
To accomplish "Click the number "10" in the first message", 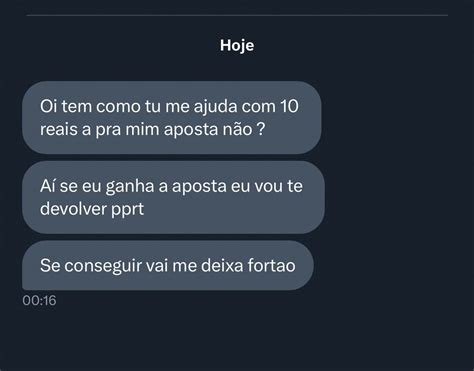I will (x=289, y=107).
